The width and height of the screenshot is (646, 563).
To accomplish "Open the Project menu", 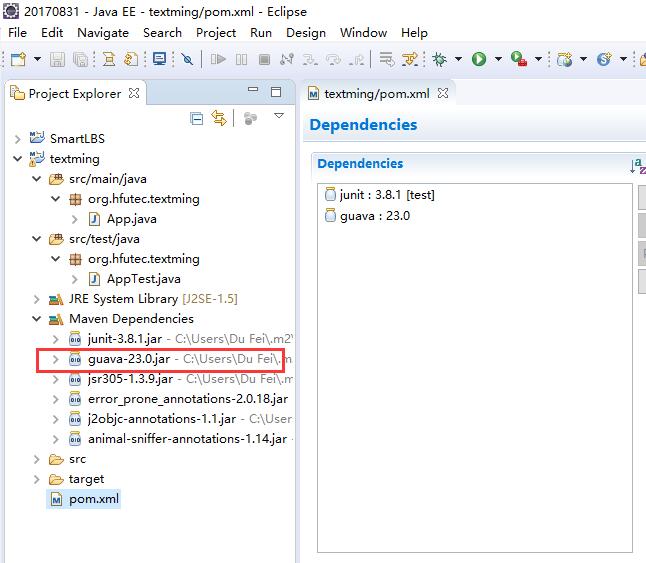I will tap(216, 33).
